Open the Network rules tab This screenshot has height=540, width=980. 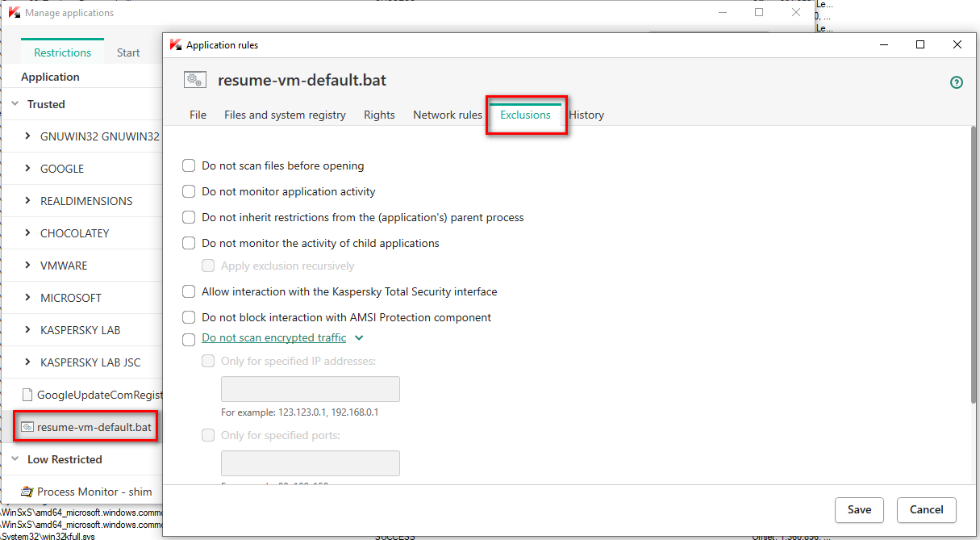[x=448, y=115]
